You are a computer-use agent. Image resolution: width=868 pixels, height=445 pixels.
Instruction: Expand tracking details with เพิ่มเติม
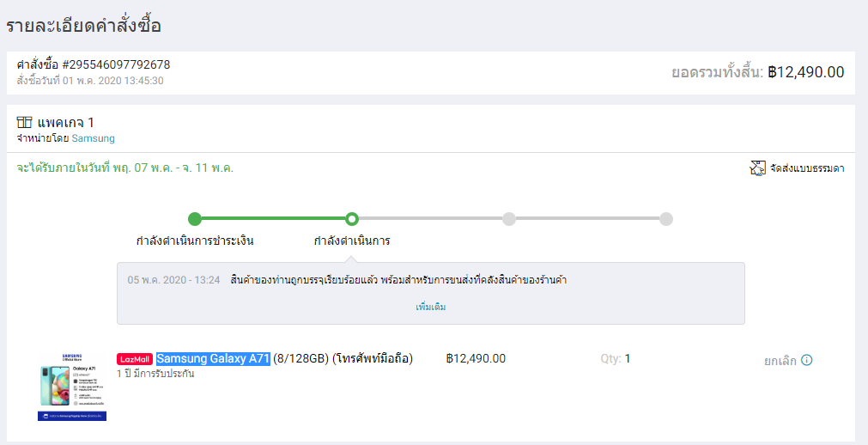click(x=431, y=307)
